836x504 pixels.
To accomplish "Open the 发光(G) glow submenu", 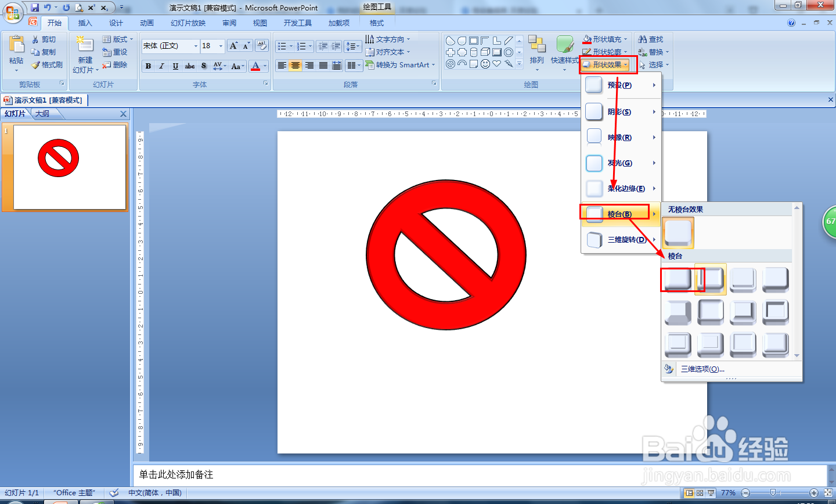I will point(621,163).
